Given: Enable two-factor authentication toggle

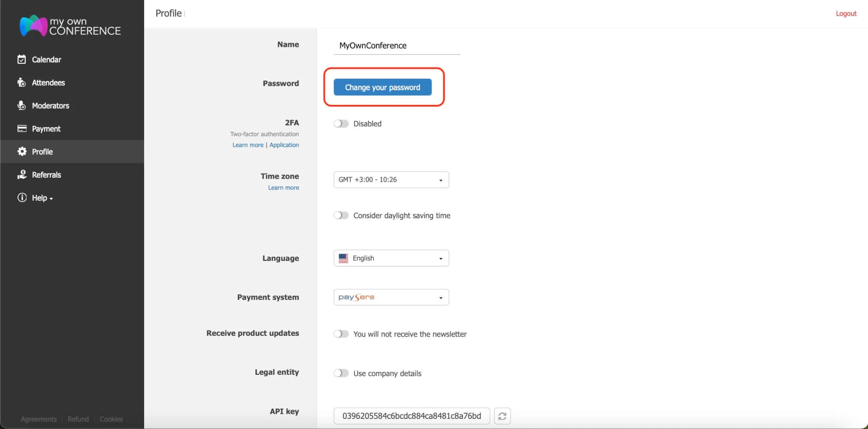Looking at the screenshot, I should click(341, 123).
